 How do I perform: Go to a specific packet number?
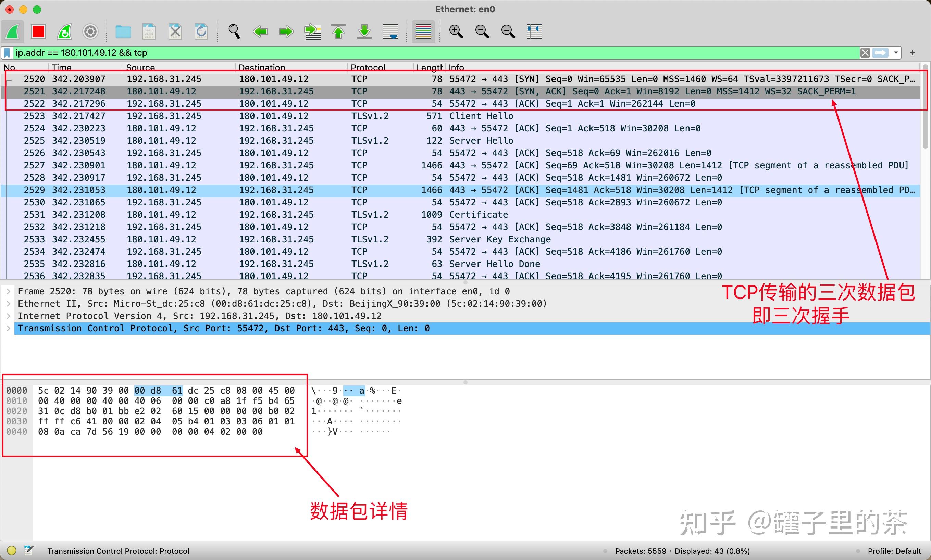click(x=312, y=31)
